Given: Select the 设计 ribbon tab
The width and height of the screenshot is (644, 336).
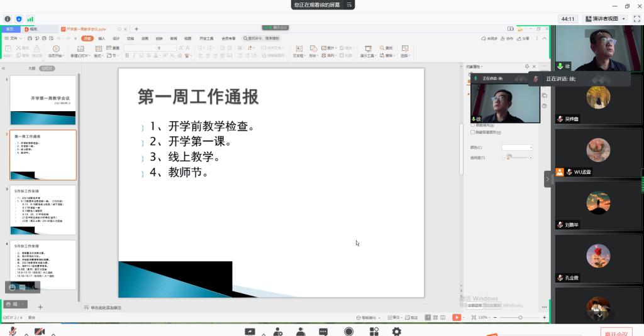Looking at the screenshot, I should tap(116, 38).
